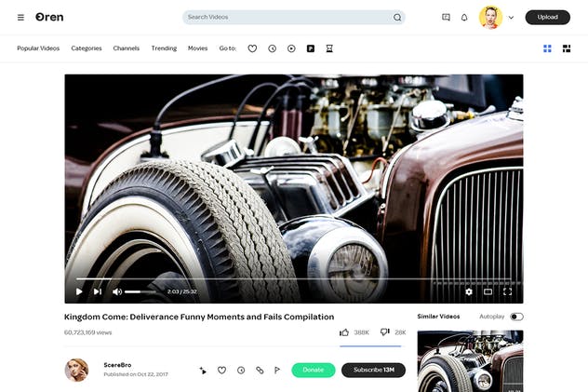
Task: Switch to the mosaic layout view
Action: point(567,48)
